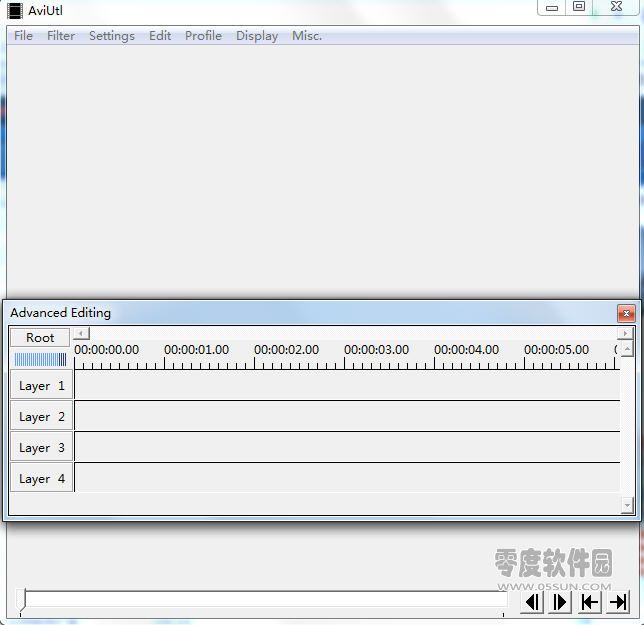Toggle visibility of Layer 1
644x625 pixels.
click(x=41, y=386)
